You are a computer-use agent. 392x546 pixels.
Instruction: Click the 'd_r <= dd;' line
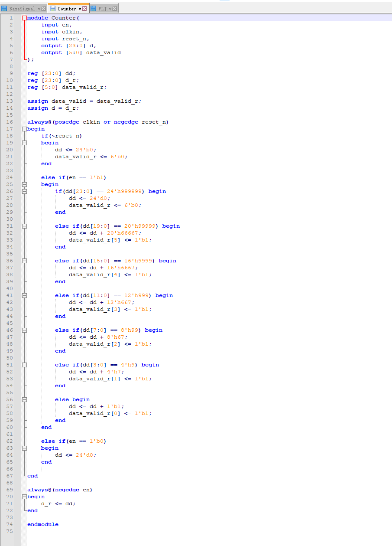tap(58, 503)
